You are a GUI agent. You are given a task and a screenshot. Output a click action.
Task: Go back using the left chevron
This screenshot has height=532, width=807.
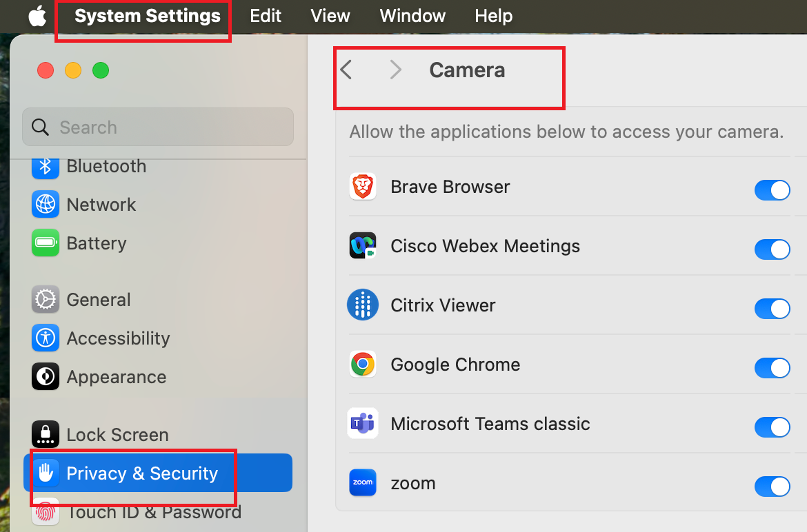(x=346, y=70)
